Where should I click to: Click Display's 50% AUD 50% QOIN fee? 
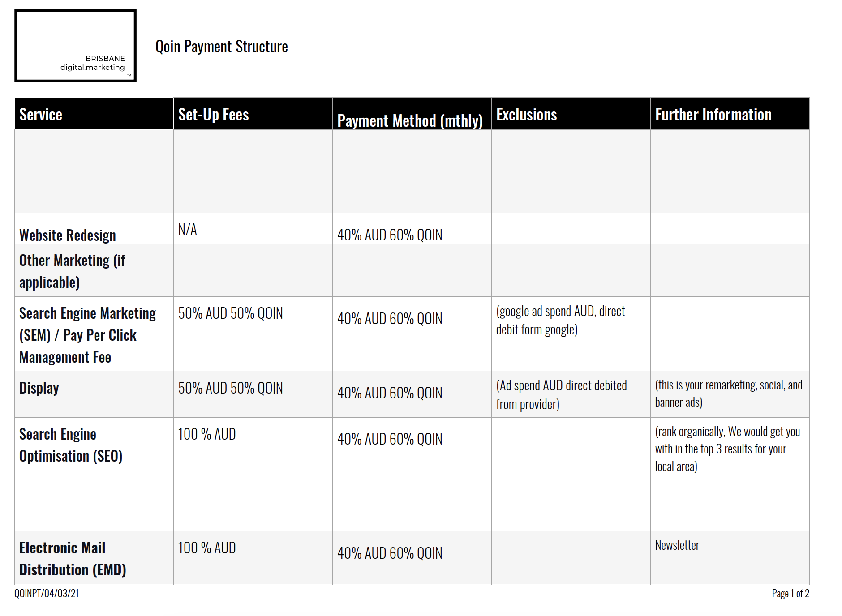click(x=231, y=388)
